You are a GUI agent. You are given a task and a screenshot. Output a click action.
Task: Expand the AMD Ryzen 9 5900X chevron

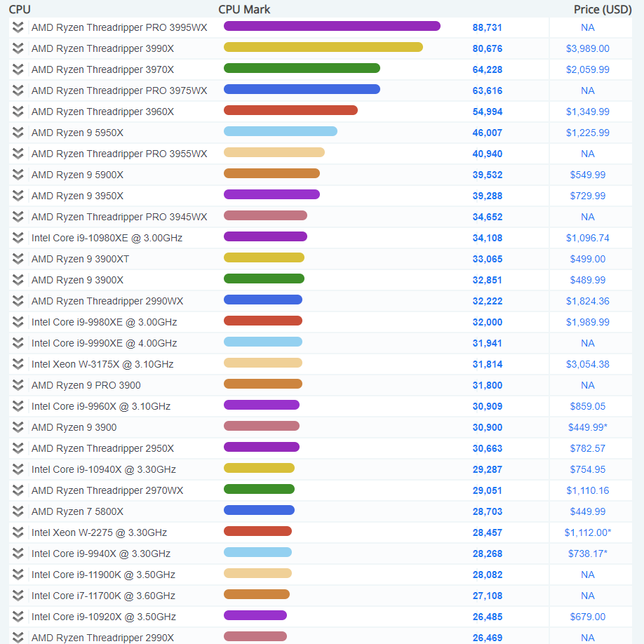[x=18, y=175]
